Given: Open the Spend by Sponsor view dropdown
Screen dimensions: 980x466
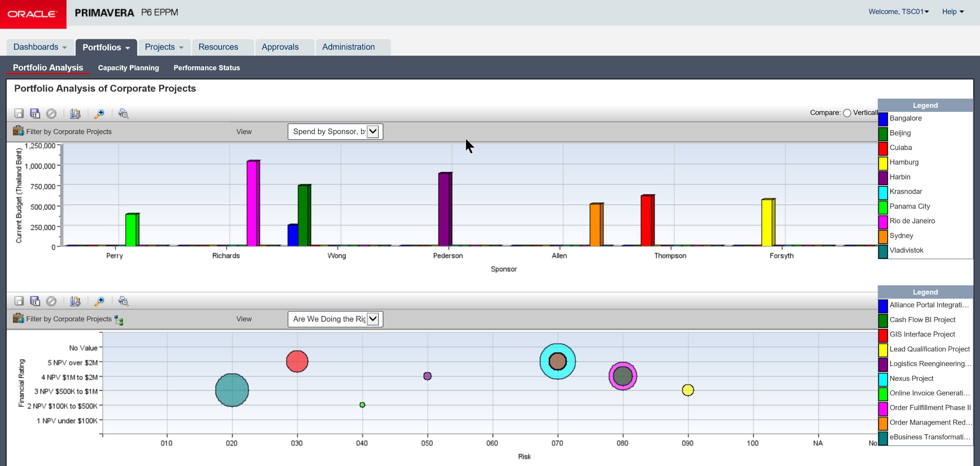Looking at the screenshot, I should pyautogui.click(x=372, y=131).
